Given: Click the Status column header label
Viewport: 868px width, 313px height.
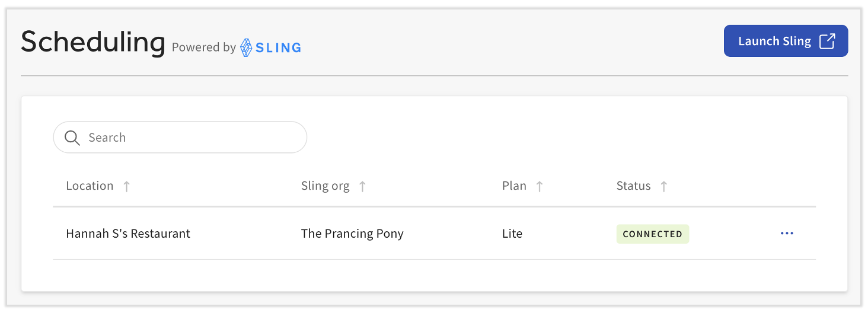Looking at the screenshot, I should [633, 186].
